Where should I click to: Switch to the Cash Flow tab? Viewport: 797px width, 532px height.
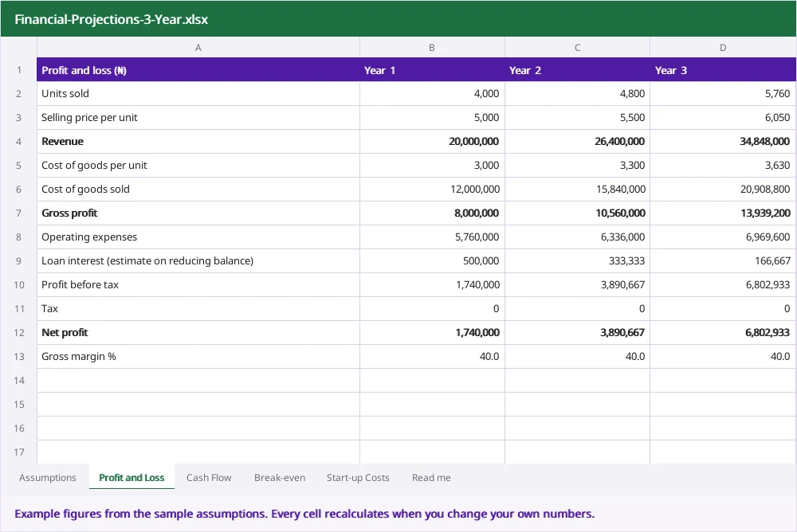pyautogui.click(x=209, y=477)
